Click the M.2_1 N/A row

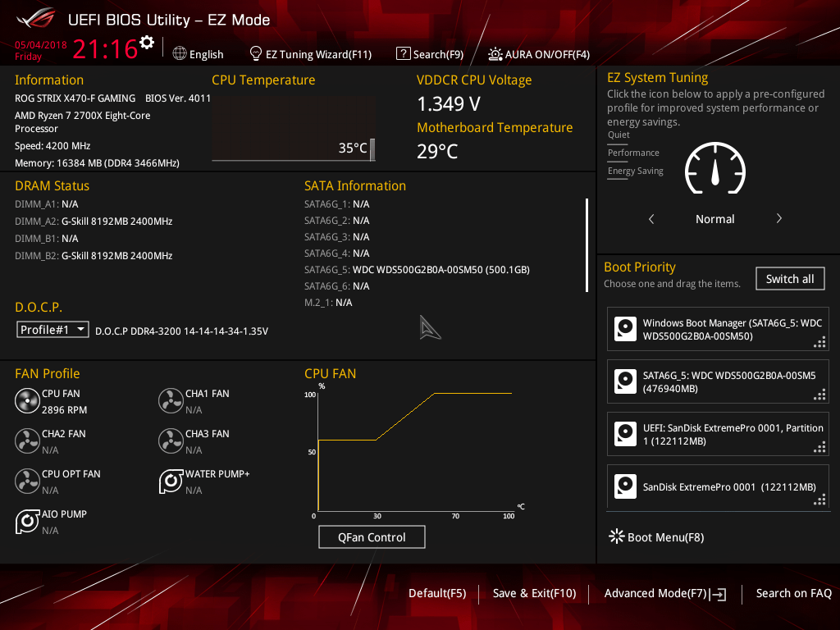(328, 303)
